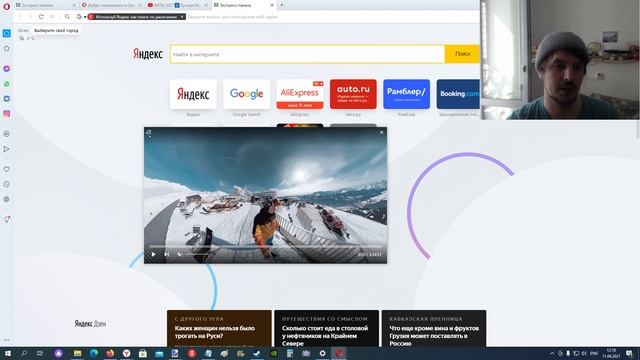This screenshot has height=360, width=640.
Task: Open WhatsApp in Opera sidebar
Action: point(7,84)
